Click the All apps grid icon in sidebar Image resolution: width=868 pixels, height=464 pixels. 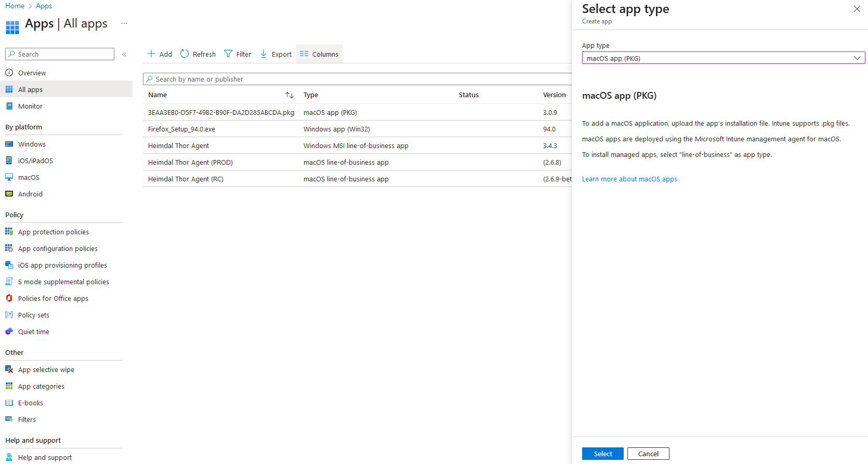tap(9, 89)
